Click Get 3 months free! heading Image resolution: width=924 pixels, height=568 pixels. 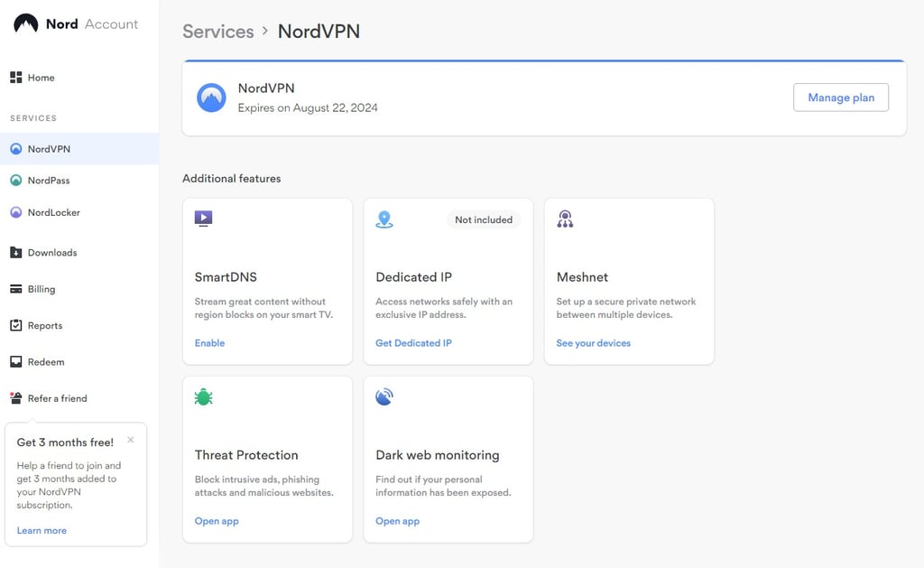click(65, 442)
